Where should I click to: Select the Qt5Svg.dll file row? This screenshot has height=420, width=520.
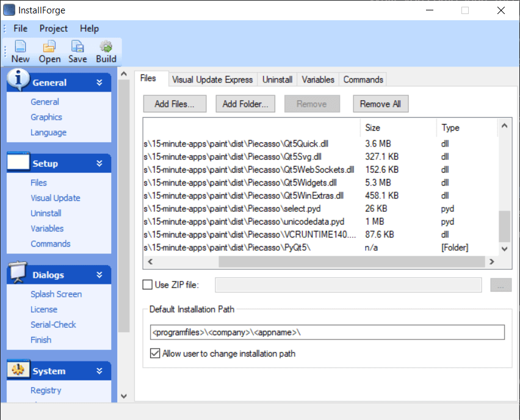coord(320,157)
